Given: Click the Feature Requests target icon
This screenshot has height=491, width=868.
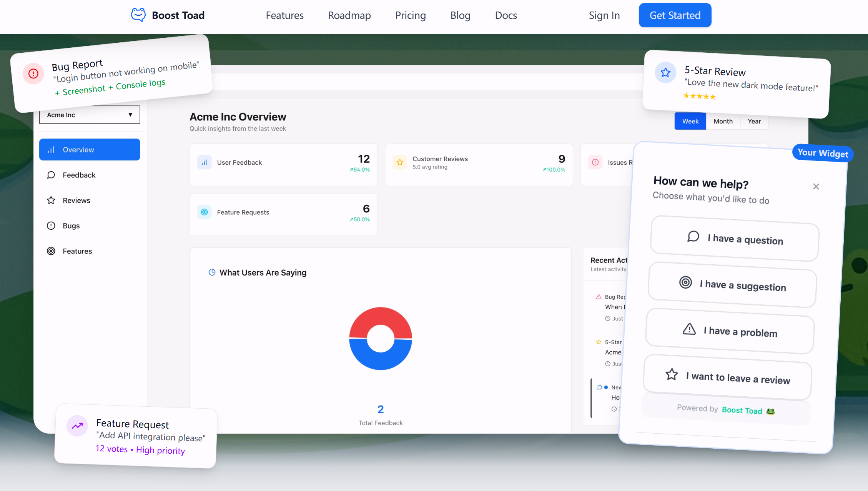Looking at the screenshot, I should [205, 212].
